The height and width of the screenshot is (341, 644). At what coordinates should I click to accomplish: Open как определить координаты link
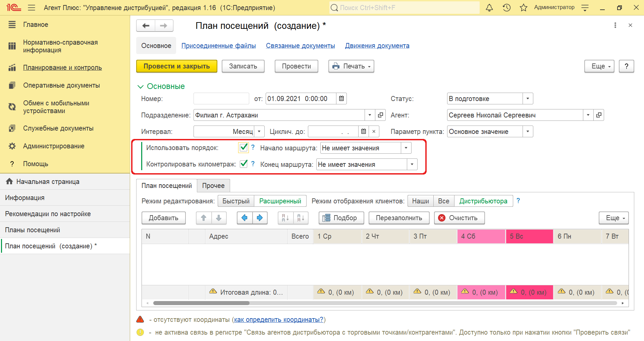pyautogui.click(x=279, y=320)
